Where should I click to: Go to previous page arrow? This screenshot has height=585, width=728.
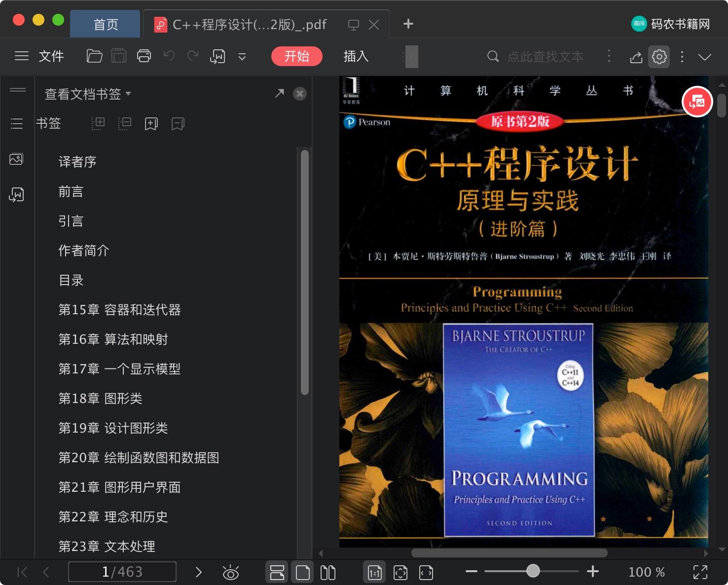click(46, 572)
